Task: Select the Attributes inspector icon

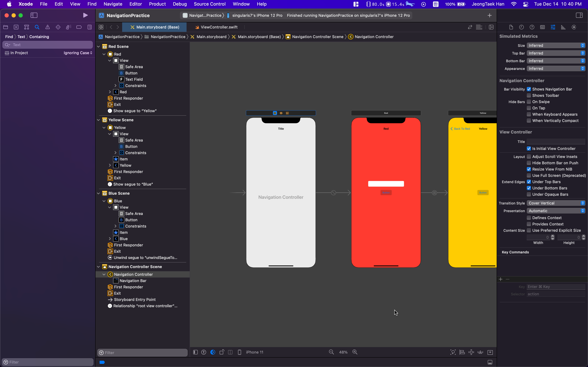Action: (553, 27)
